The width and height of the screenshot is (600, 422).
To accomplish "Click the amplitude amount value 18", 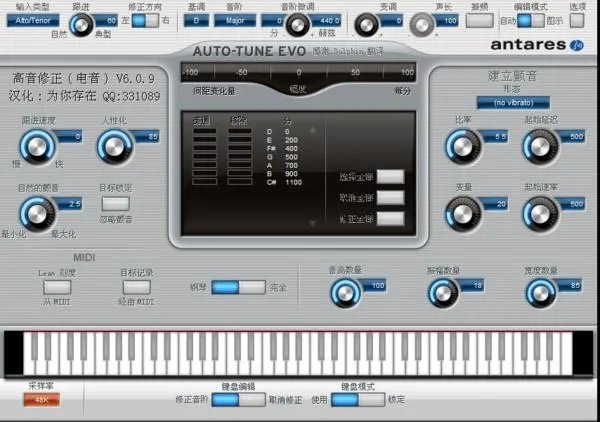I will point(472,285).
